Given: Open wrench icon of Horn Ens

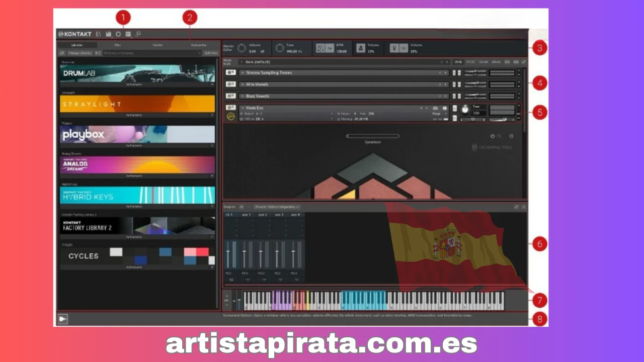Looking at the screenshot, I should point(231,108).
